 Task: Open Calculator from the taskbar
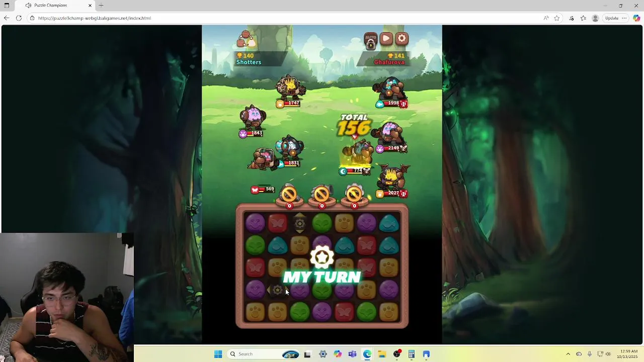412,354
